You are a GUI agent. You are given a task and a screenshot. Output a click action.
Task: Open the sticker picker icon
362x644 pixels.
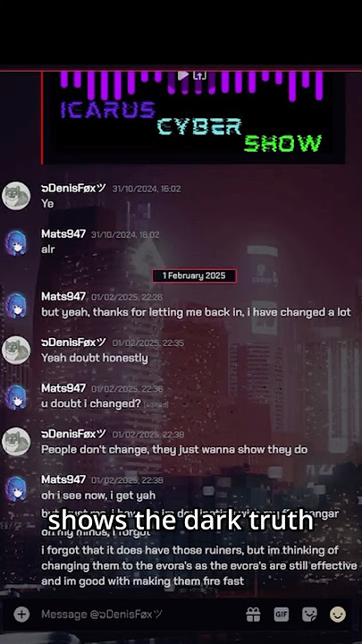309,614
